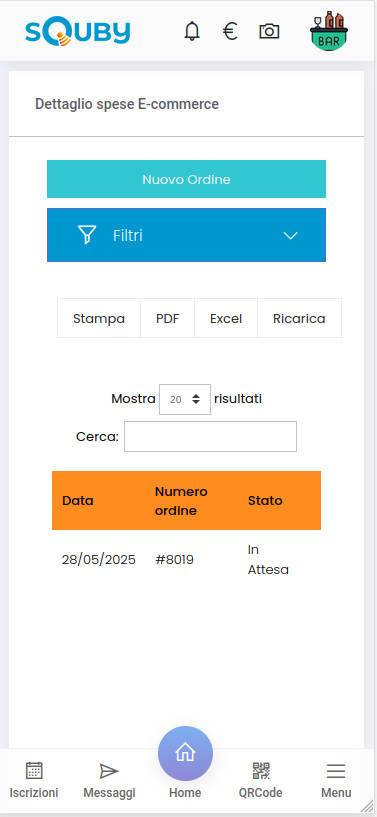Click the Ricarica button
The width and height of the screenshot is (377, 817).
coord(299,318)
